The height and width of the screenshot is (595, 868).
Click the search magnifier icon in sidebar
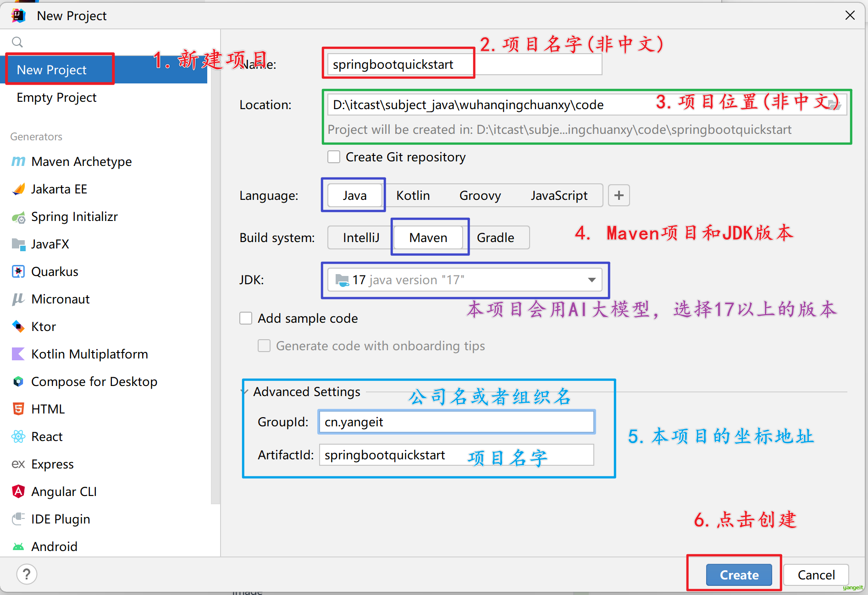point(17,42)
